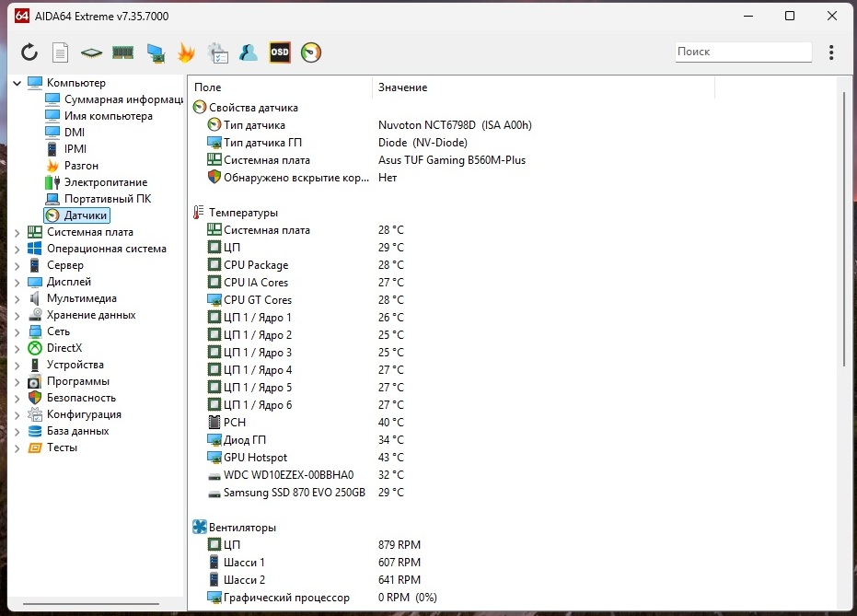Click the Безопасность shield icon
857x616 pixels.
pyautogui.click(x=35, y=398)
